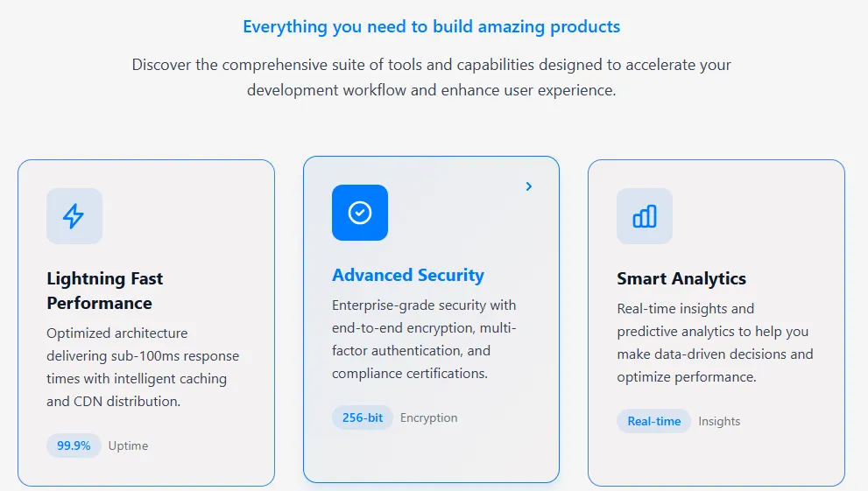
Task: Click the 99.9% uptime badge
Action: point(74,445)
